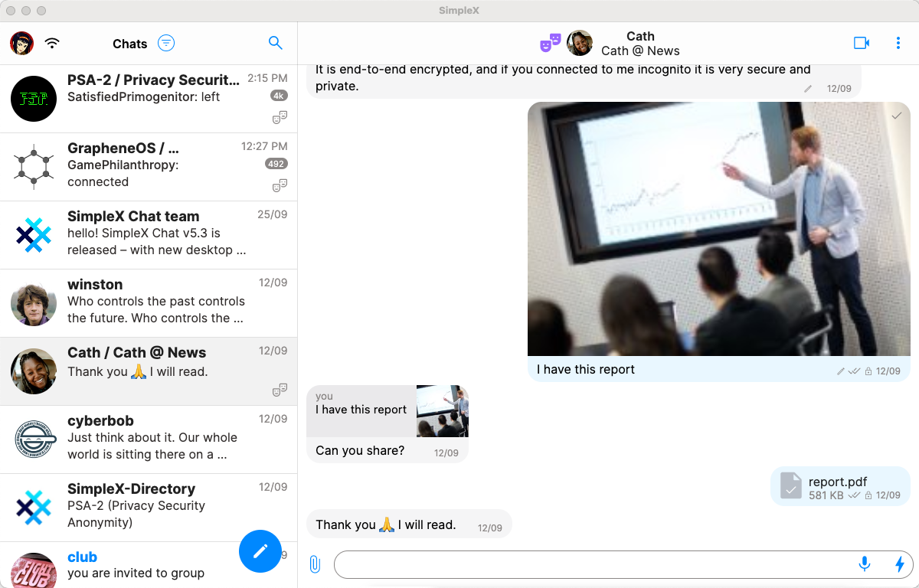
Task: Toggle the unread chats filter icon
Action: click(166, 44)
